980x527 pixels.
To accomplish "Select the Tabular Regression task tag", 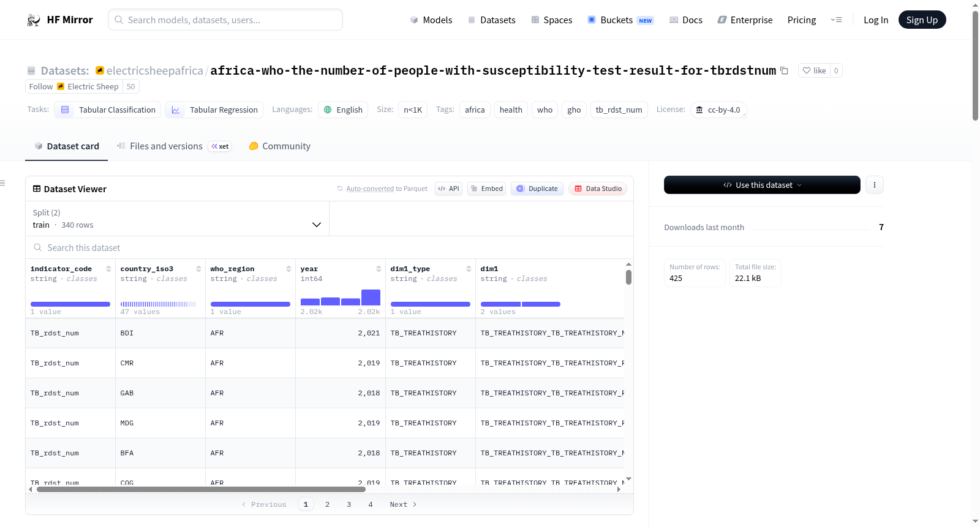I will (214, 110).
